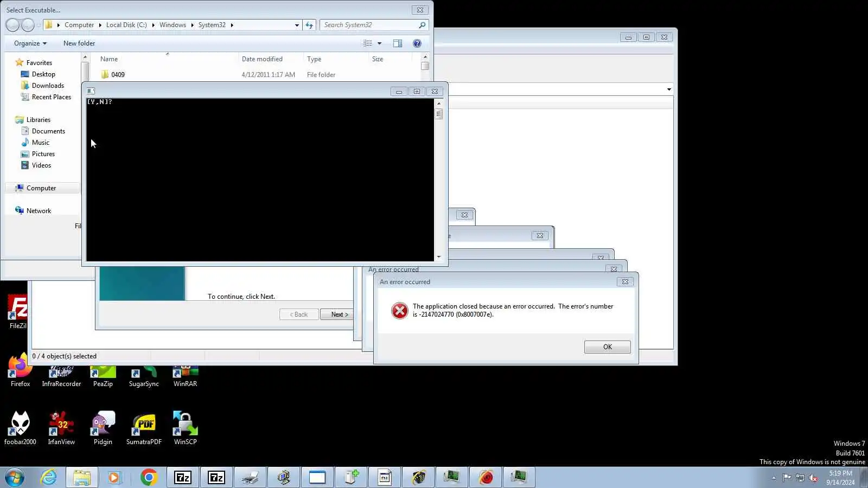Open Windows Media Player taskbar icon
This screenshot has width=868, height=488.
tap(114, 477)
